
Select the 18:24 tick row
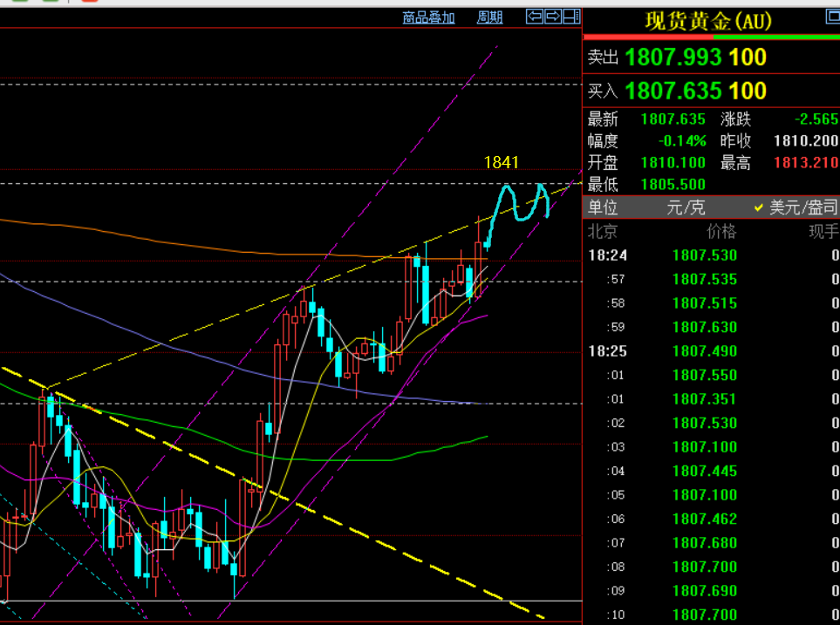712,255
